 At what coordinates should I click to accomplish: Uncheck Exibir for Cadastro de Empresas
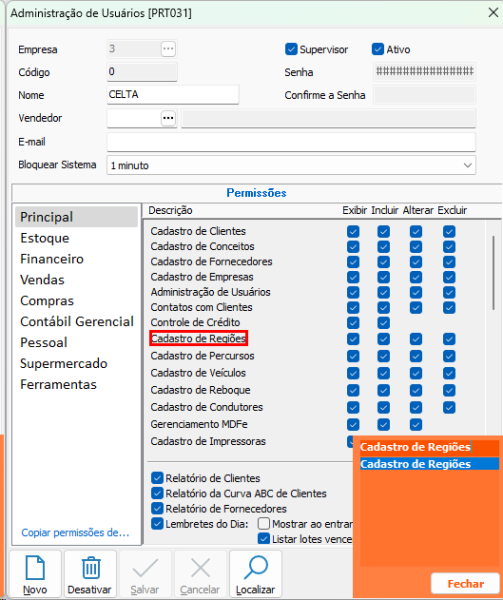tap(353, 277)
